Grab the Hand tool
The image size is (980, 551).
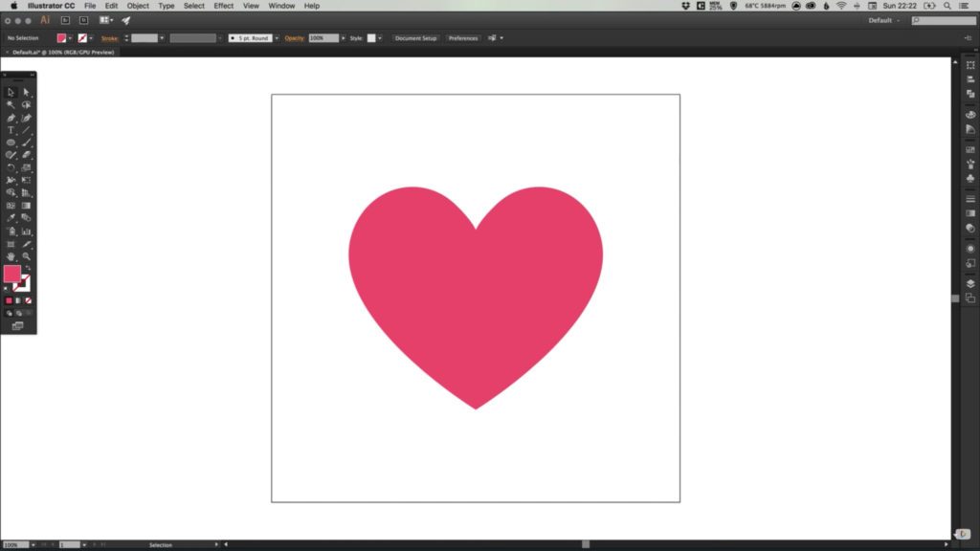click(x=11, y=258)
